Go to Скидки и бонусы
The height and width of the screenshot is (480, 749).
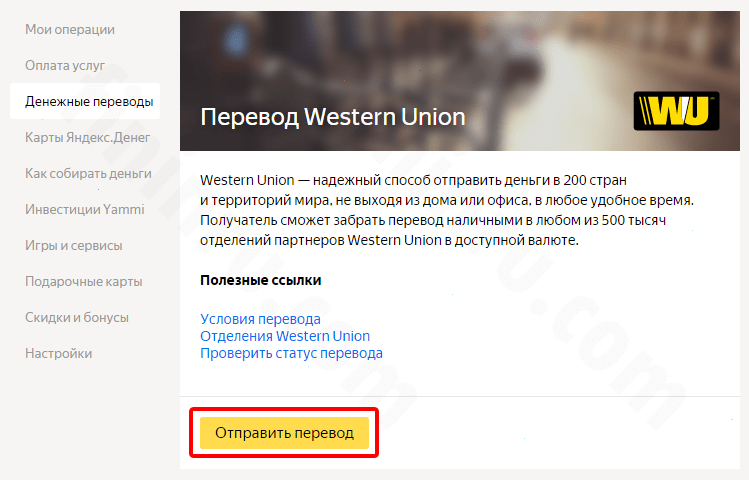[77, 318]
